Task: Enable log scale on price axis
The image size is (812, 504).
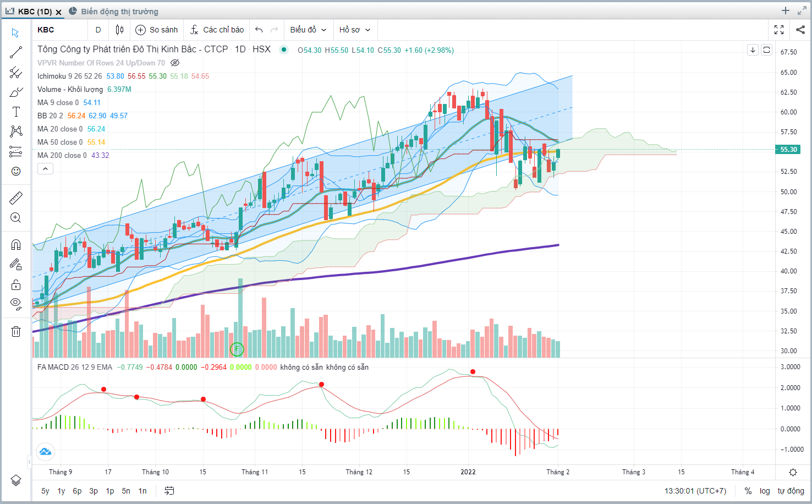Action: click(x=765, y=491)
